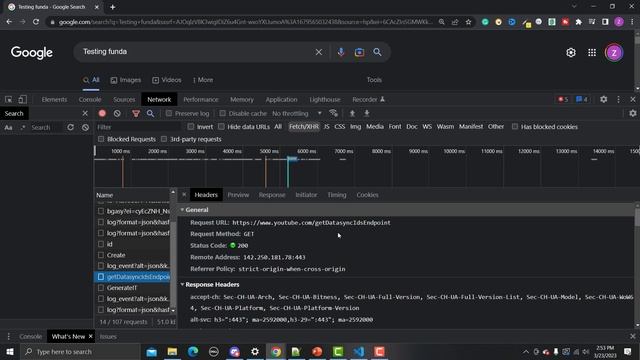Clear the Google search box text

(318, 52)
